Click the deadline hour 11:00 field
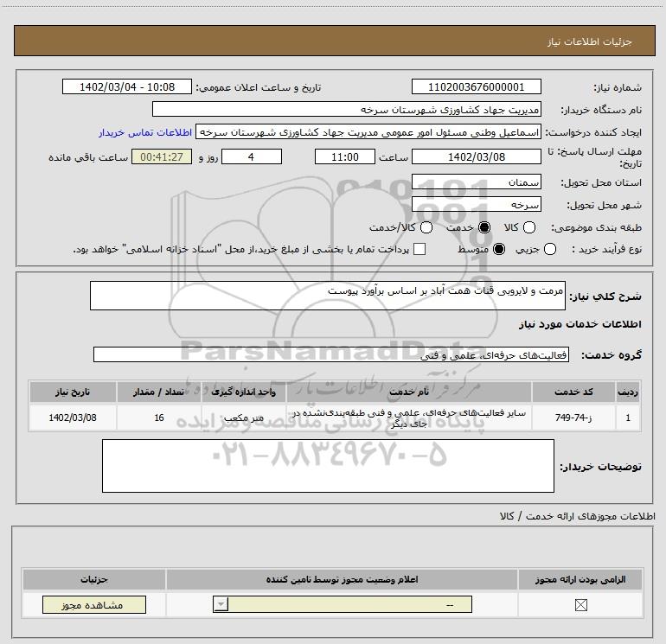This screenshot has height=644, width=666. pos(345,156)
